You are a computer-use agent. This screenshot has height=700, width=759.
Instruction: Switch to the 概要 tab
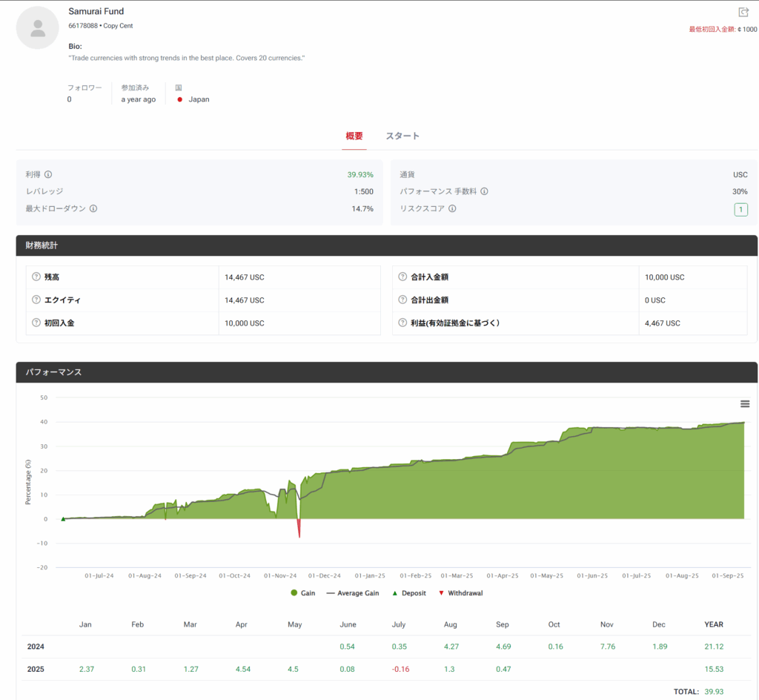pos(354,136)
